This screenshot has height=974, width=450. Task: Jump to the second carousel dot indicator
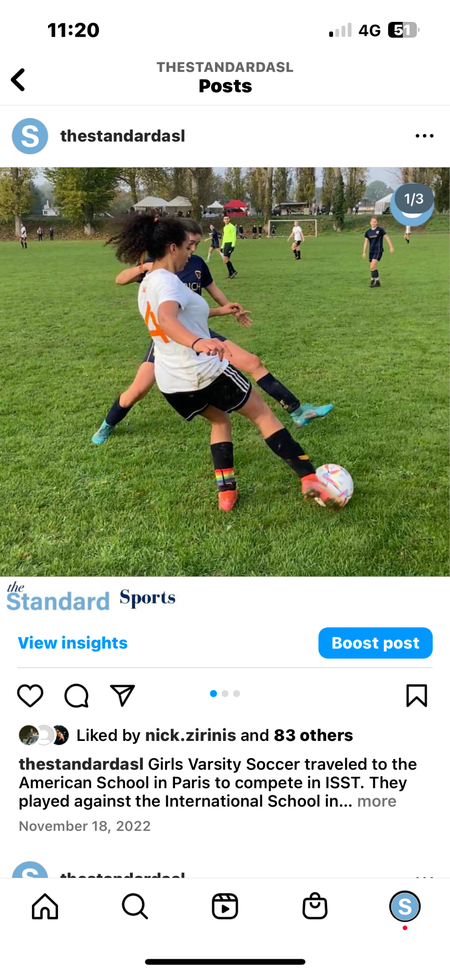[225, 693]
